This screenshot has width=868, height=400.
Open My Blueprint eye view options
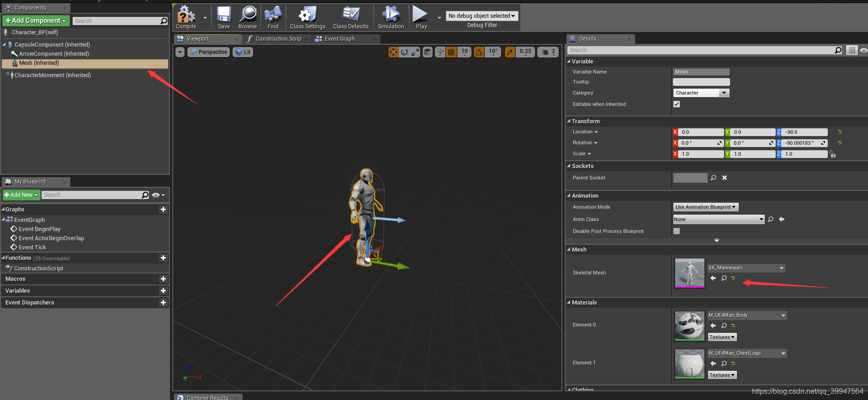(x=158, y=195)
